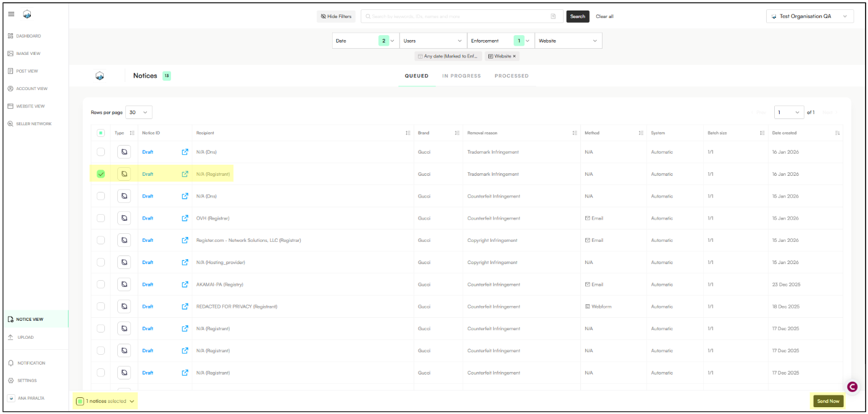
Task: Switch to the In Progress tab
Action: [x=462, y=76]
